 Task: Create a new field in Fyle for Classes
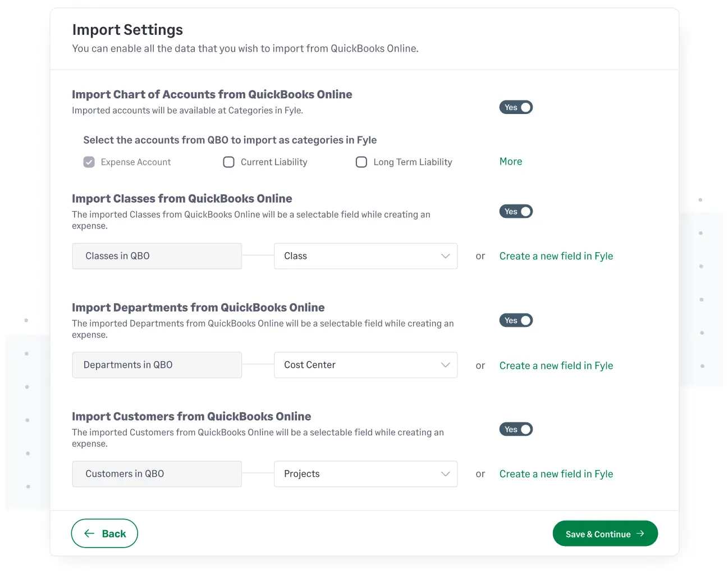point(556,256)
